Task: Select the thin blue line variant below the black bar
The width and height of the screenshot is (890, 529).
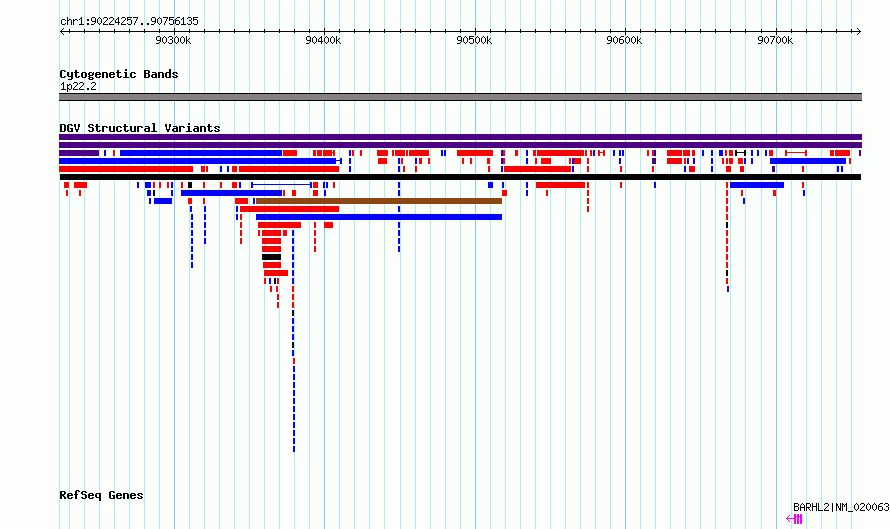Action: point(281,185)
